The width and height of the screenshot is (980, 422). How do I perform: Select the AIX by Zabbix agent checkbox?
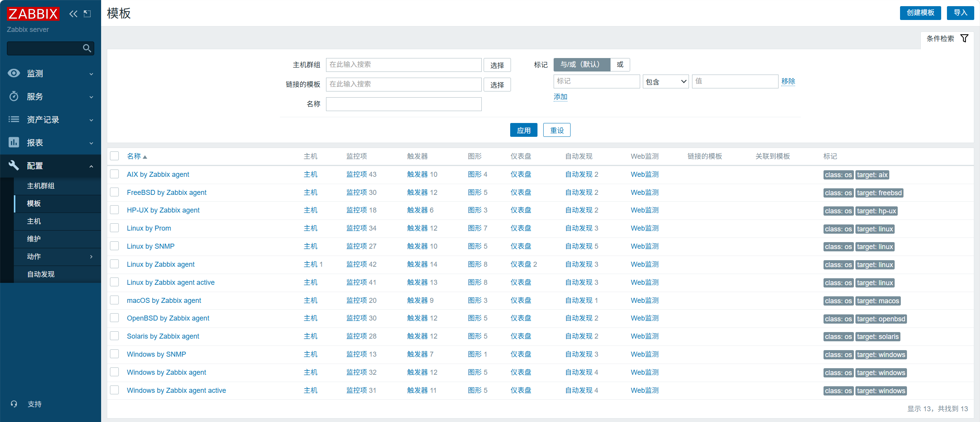click(x=115, y=174)
